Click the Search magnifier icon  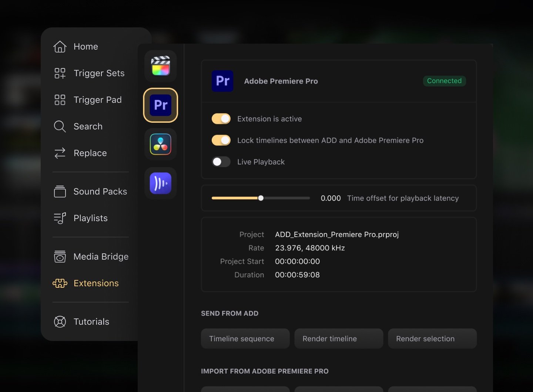point(60,126)
